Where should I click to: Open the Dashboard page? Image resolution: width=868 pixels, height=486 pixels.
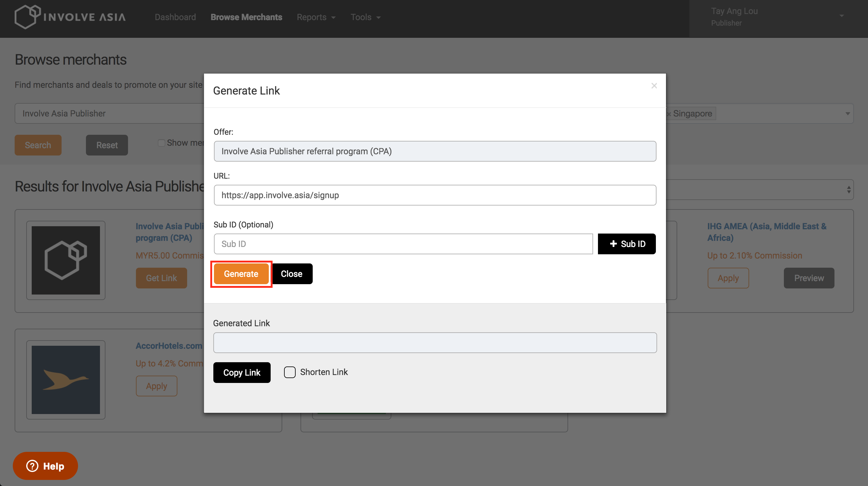[175, 17]
